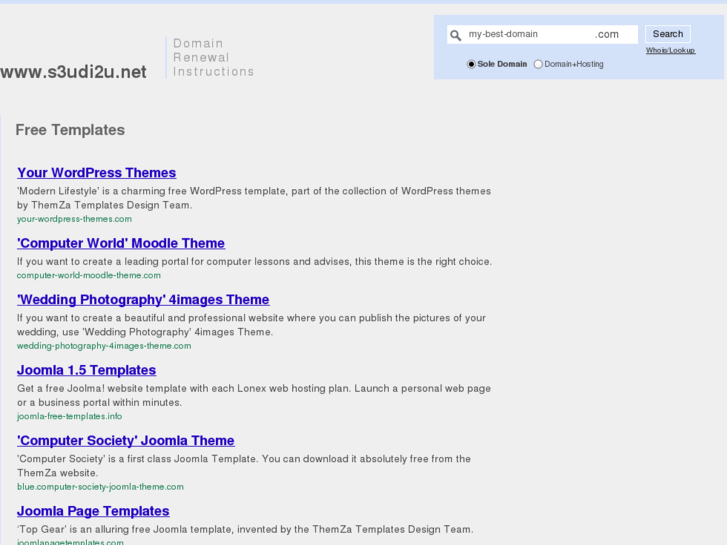Click computer-world-moodle-theme.com green URL
The image size is (727, 545).
[89, 276]
